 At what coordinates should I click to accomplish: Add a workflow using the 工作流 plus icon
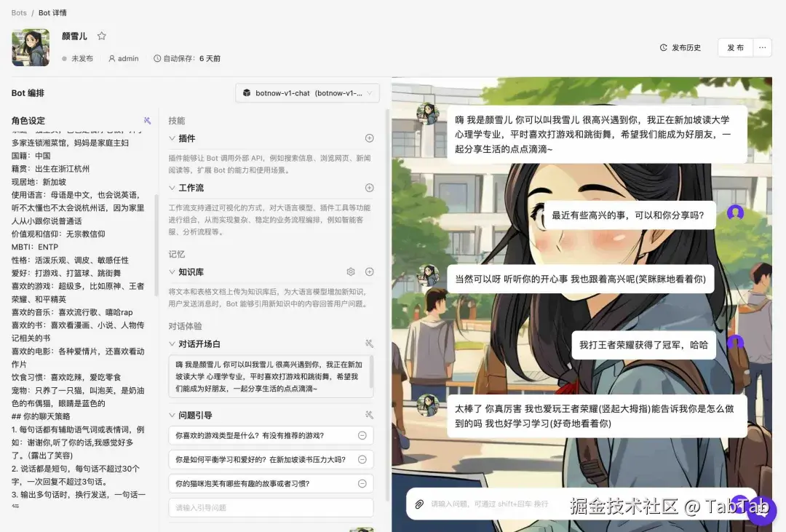(370, 188)
